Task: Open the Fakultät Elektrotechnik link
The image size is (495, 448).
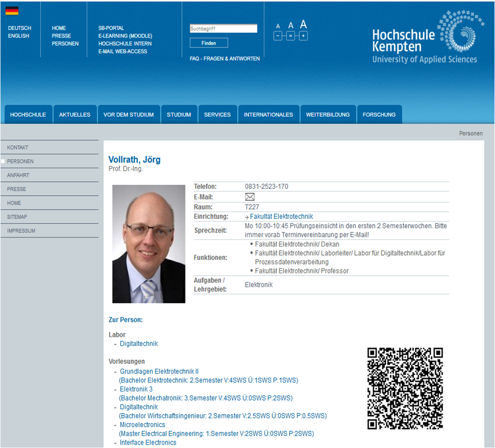Action: click(281, 217)
